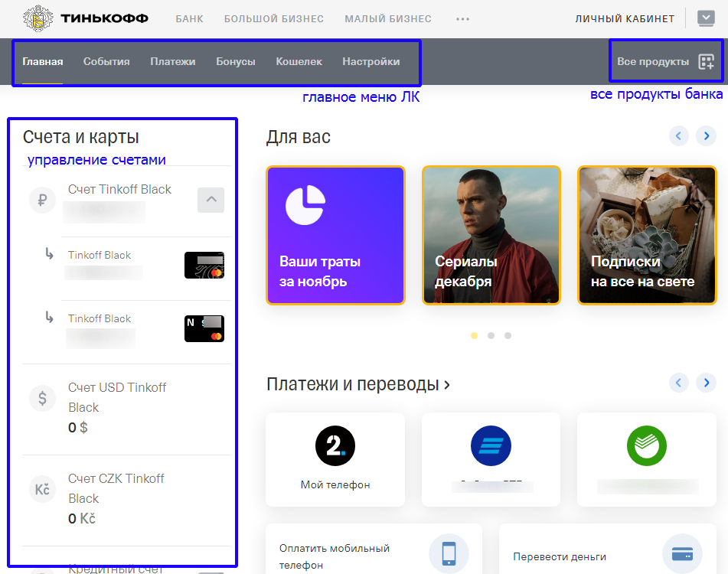Open the Счет USD Tinkoff Black account
Image resolution: width=728 pixels, height=574 pixels.
point(127,409)
